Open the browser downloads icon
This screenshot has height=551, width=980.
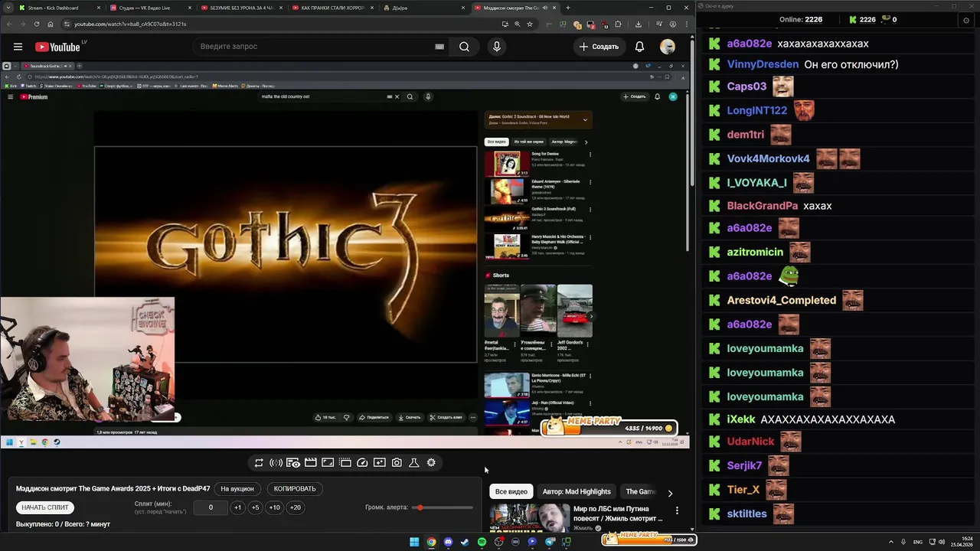coord(639,24)
